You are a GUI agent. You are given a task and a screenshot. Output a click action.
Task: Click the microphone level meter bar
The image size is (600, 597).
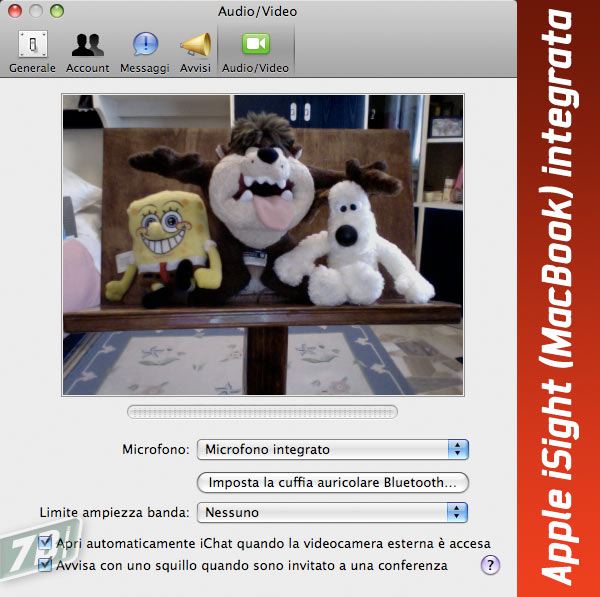tap(262, 412)
